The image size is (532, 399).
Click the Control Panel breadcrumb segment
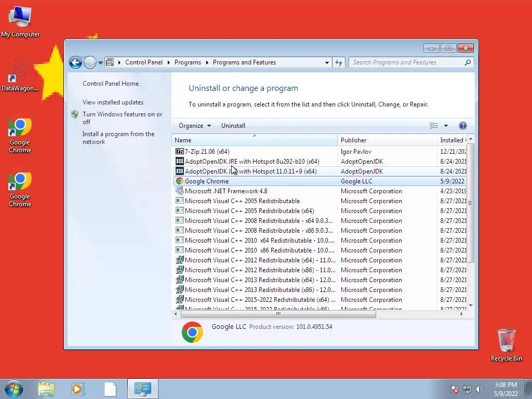tap(144, 62)
